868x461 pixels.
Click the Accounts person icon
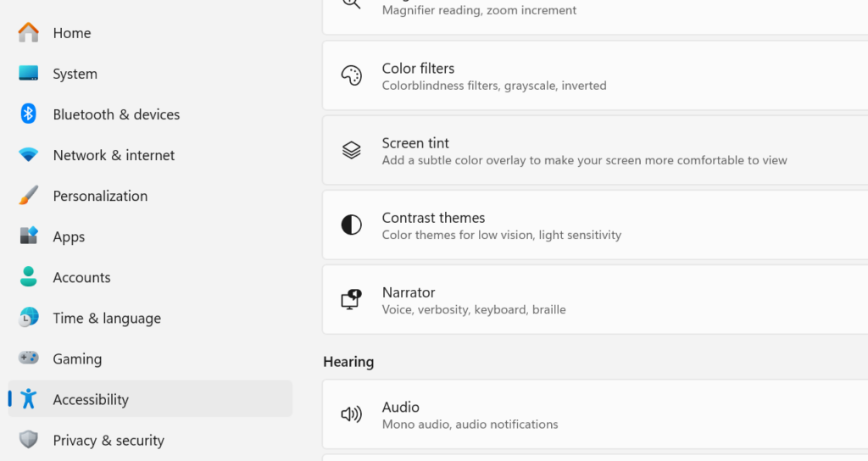coord(28,277)
